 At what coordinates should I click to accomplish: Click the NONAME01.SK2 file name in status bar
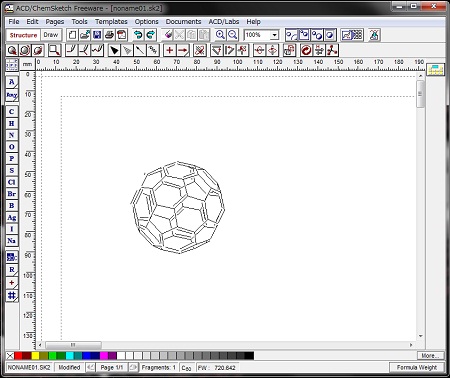29,367
